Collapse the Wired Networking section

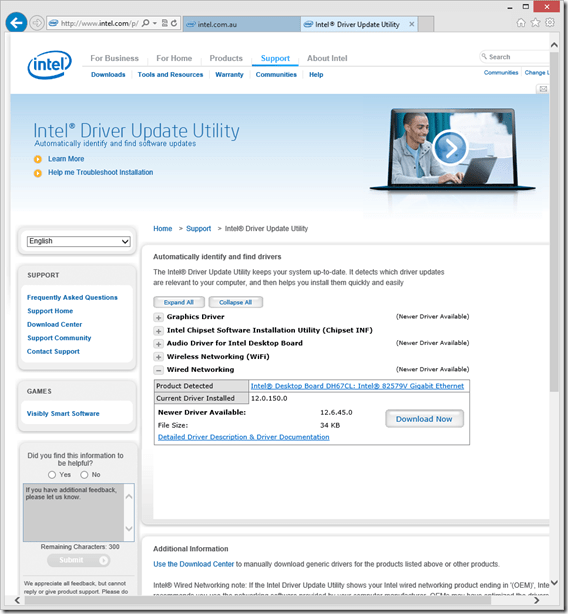pyautogui.click(x=159, y=370)
